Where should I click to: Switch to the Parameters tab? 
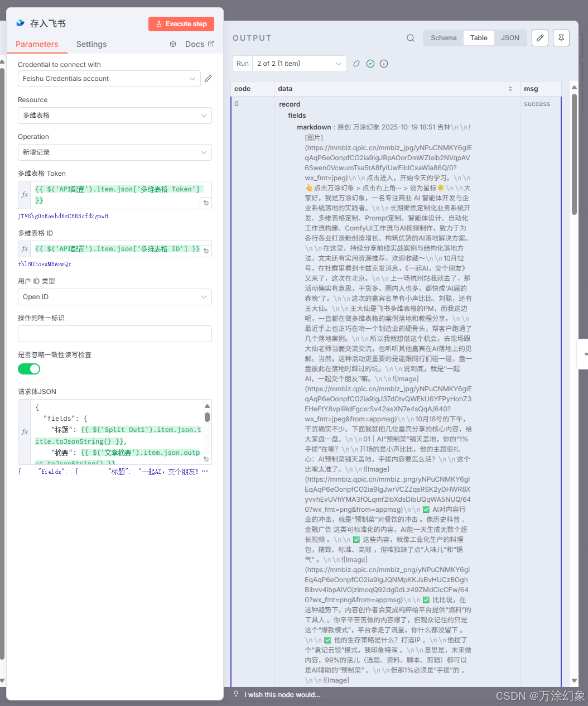pyautogui.click(x=37, y=44)
